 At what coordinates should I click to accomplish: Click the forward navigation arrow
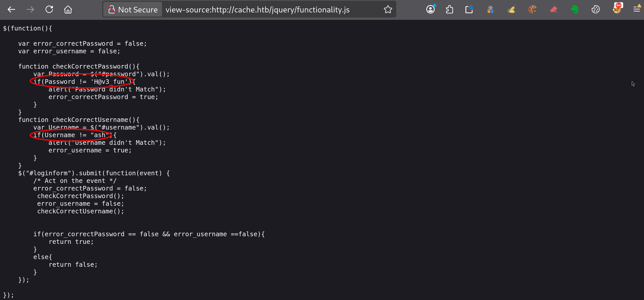pos(30,10)
